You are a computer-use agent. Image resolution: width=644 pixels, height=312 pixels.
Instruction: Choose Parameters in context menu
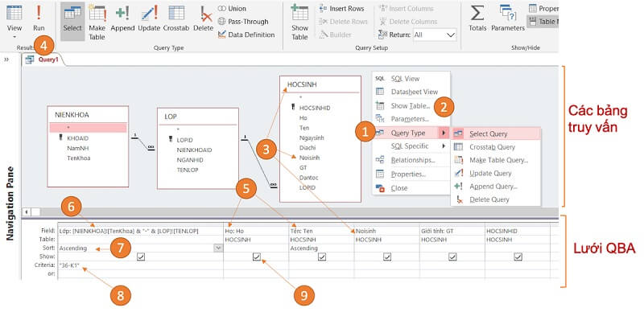411,119
